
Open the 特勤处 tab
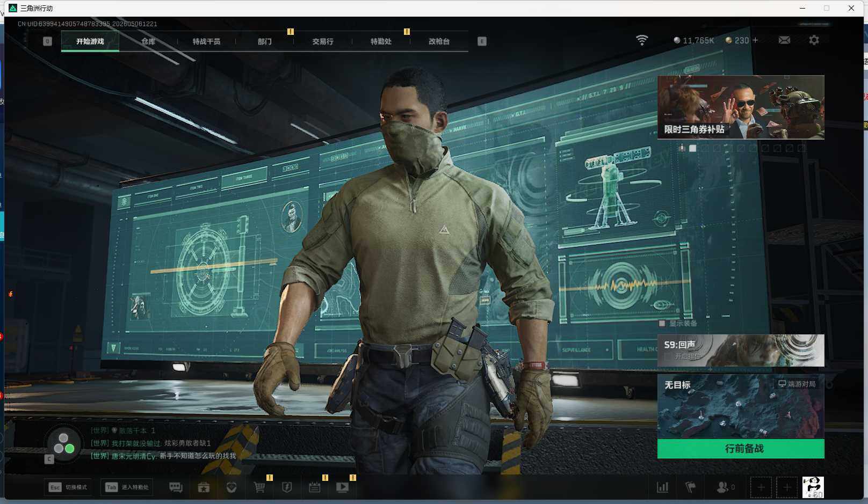coord(381,41)
